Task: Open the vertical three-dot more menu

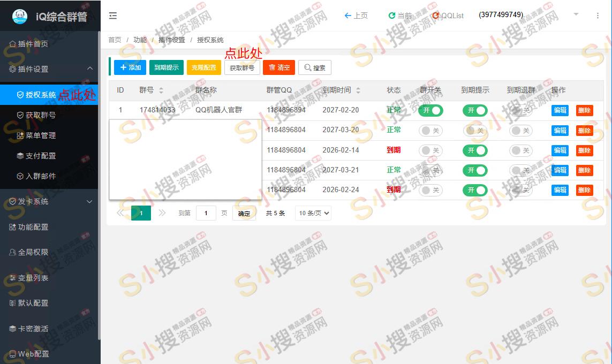Action: click(x=598, y=16)
